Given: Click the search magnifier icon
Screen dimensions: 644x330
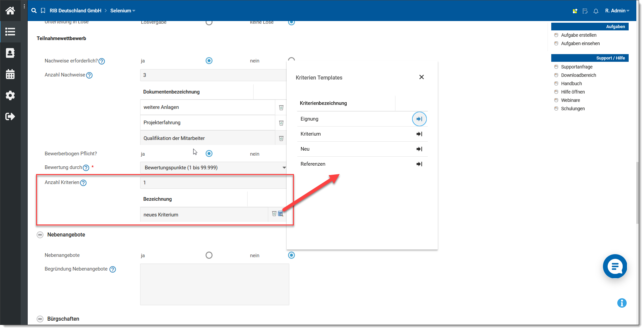Looking at the screenshot, I should click(x=34, y=11).
